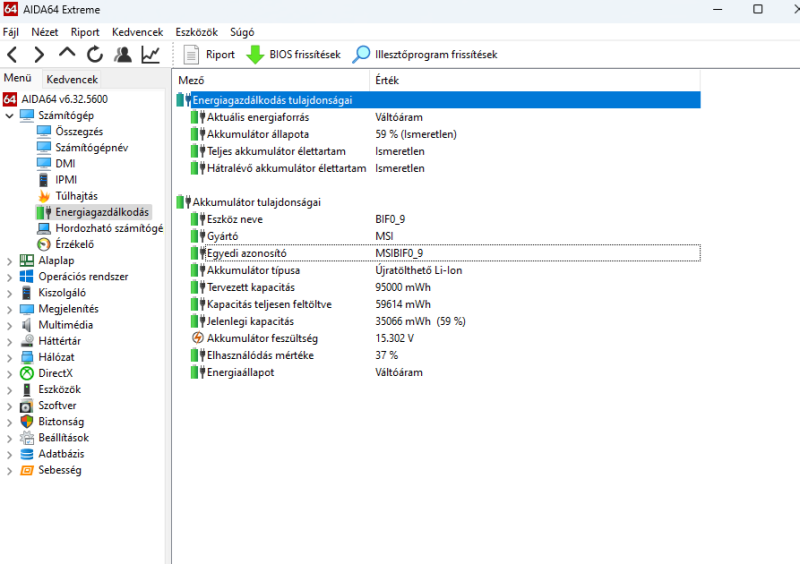The image size is (800, 564).
Task: Click the flame icon for Túlhajtás
Action: (44, 196)
